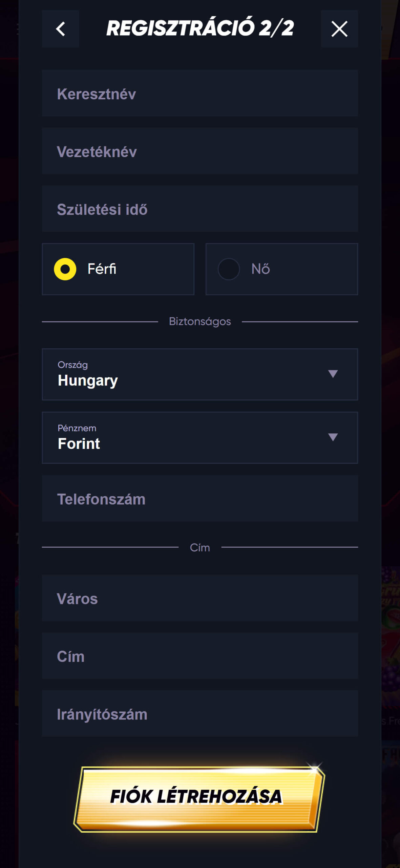The width and height of the screenshot is (400, 868).
Task: Close the registration dialog with X
Action: 339,29
